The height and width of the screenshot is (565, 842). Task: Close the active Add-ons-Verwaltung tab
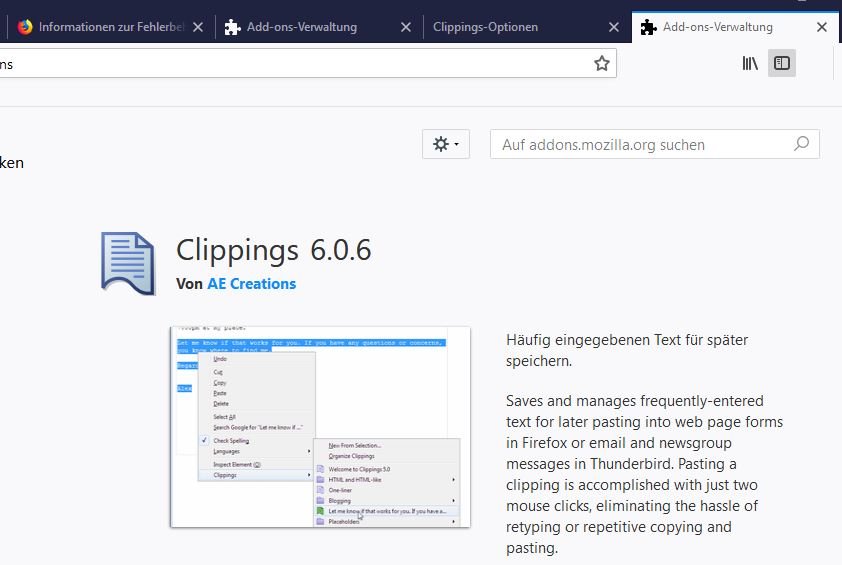pyautogui.click(x=822, y=27)
